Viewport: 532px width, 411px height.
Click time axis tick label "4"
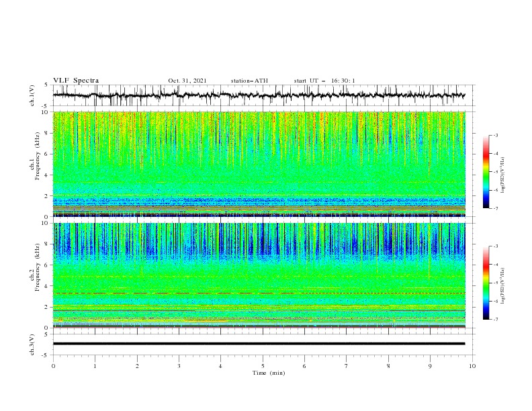pyautogui.click(x=221, y=366)
